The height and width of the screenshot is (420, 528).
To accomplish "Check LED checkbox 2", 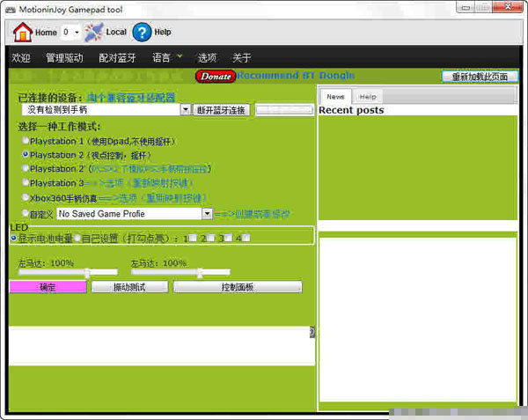I will coord(211,238).
